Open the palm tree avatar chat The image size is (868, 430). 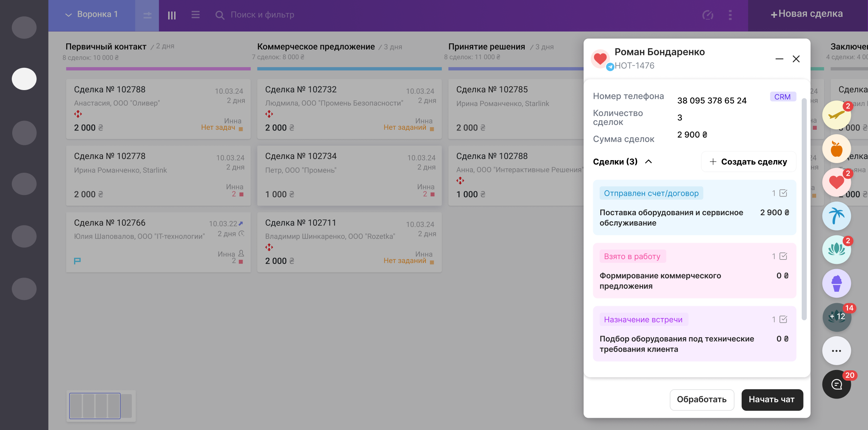click(x=836, y=216)
